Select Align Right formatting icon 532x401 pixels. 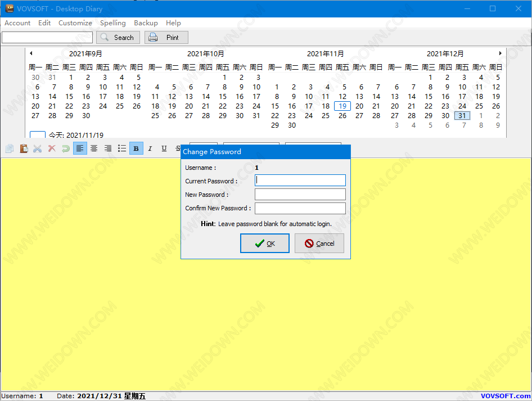click(x=108, y=148)
